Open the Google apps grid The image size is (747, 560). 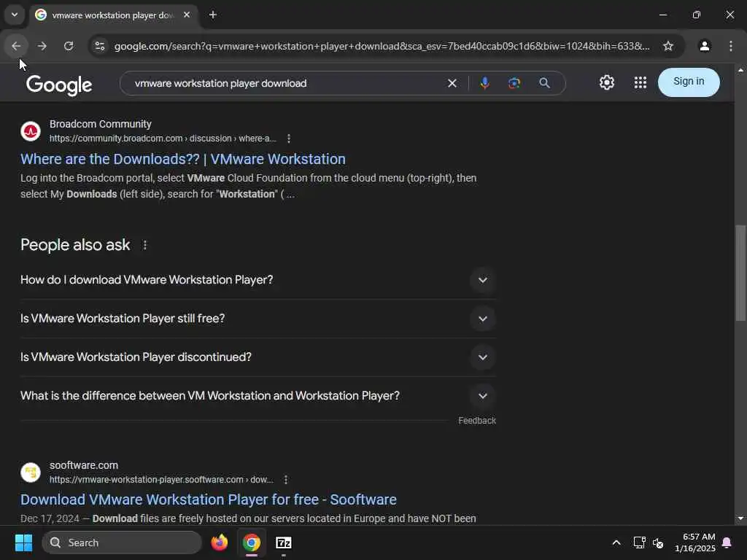(640, 83)
